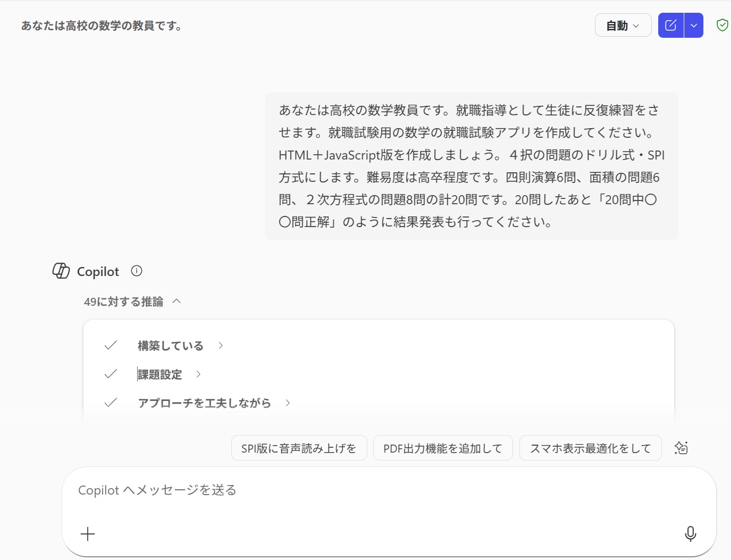
Task: Expand the アプローチを工夫しながら reasoning step
Action: tap(287, 403)
